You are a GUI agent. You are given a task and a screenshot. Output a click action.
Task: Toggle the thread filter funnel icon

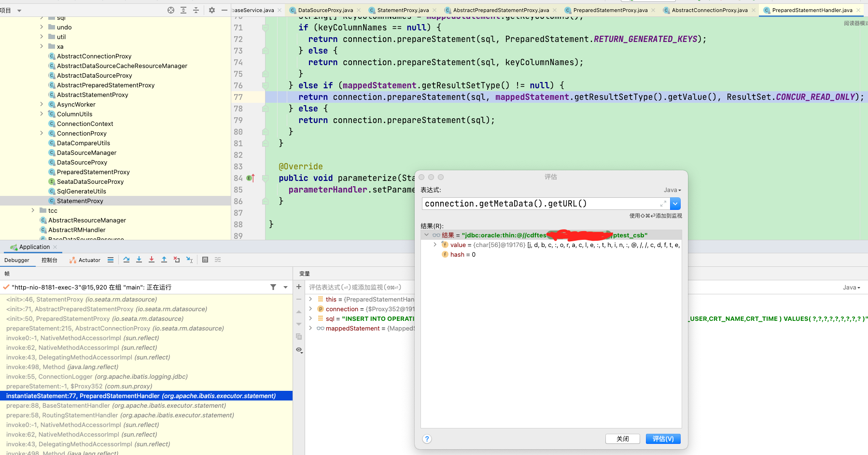click(273, 287)
